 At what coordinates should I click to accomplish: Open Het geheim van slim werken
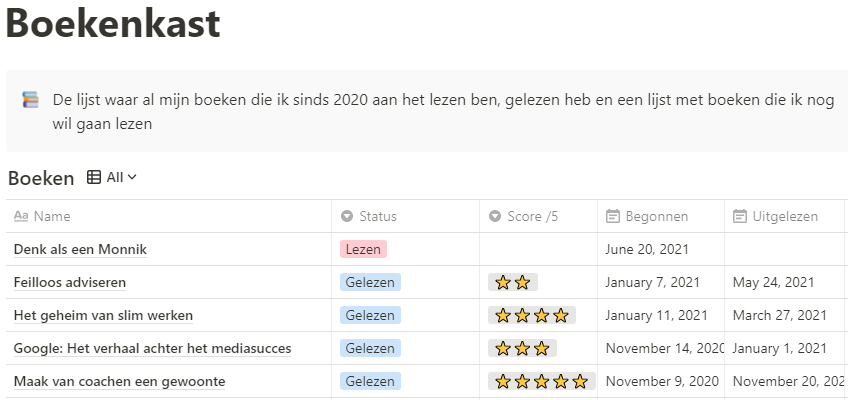click(103, 315)
